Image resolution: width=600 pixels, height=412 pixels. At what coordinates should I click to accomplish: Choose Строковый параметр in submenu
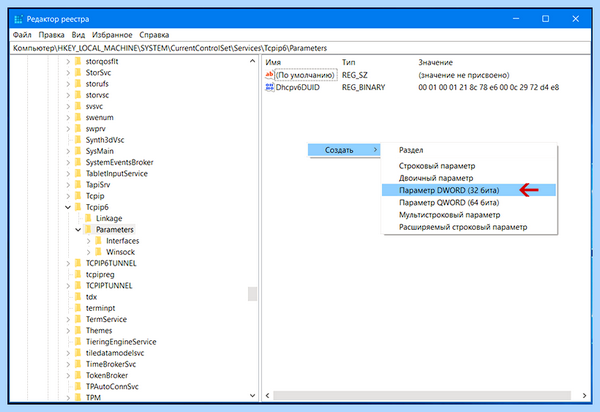pos(469,166)
